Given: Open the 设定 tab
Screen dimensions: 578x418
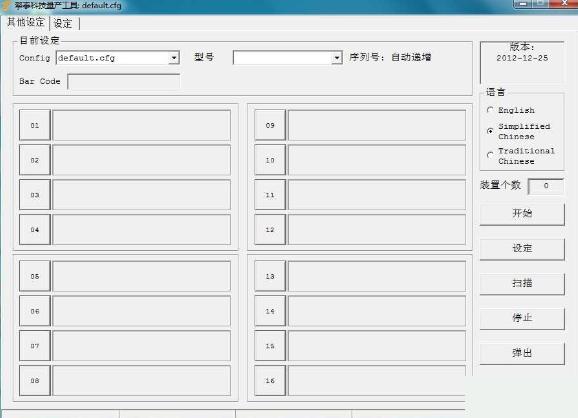Looking at the screenshot, I should tap(63, 24).
